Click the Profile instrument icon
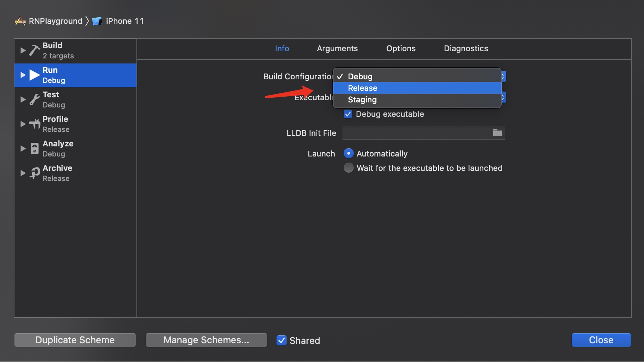This screenshot has width=644, height=362. click(x=35, y=124)
